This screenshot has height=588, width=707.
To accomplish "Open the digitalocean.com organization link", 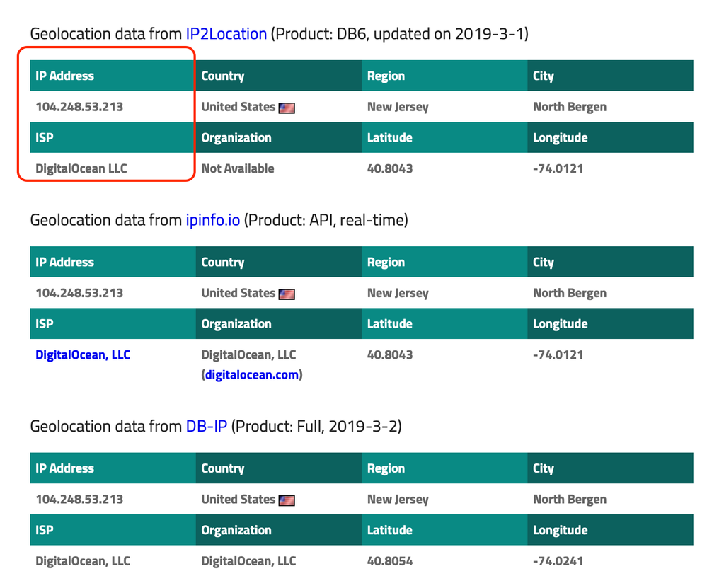I will pos(252,375).
